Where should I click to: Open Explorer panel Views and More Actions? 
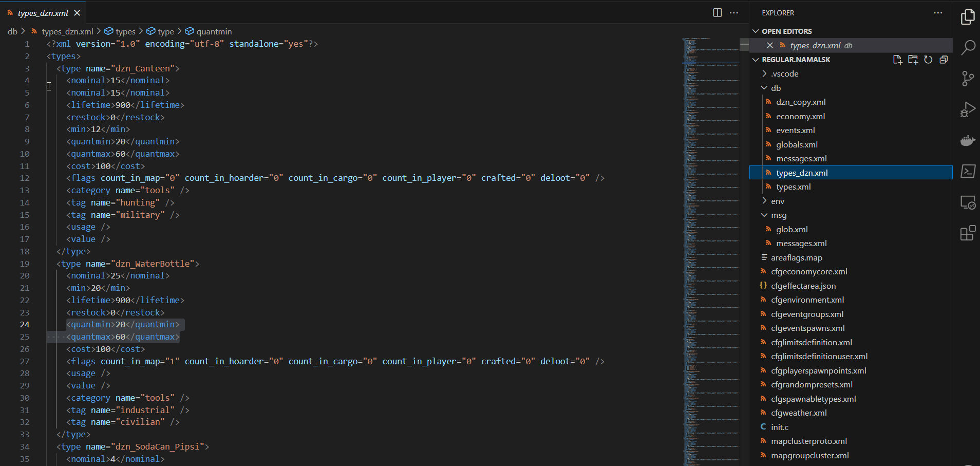point(938,13)
